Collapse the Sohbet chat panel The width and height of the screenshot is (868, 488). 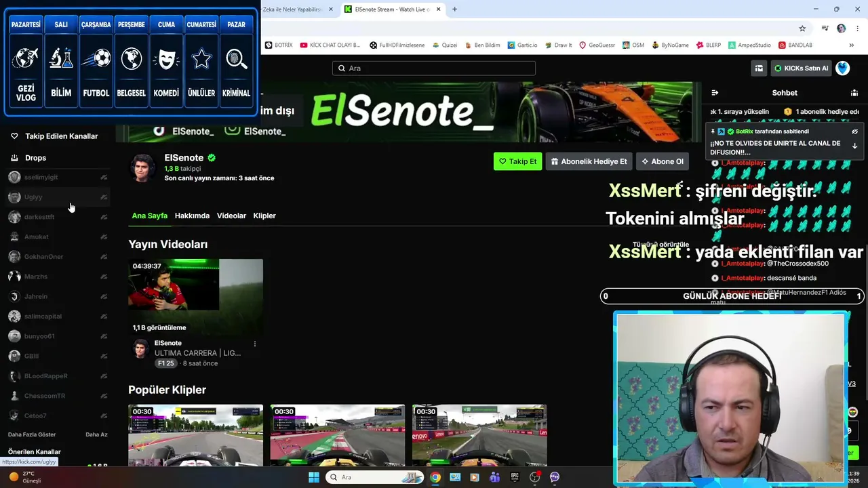coord(715,93)
